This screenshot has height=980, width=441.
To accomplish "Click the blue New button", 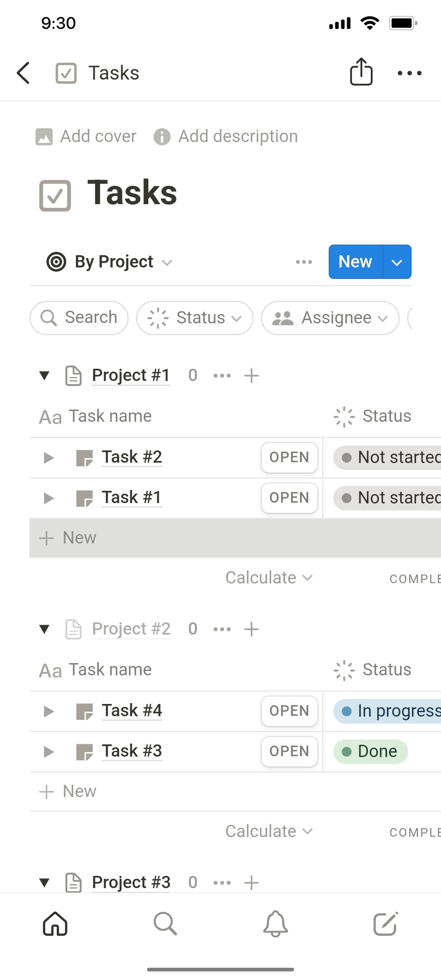I will (x=356, y=262).
